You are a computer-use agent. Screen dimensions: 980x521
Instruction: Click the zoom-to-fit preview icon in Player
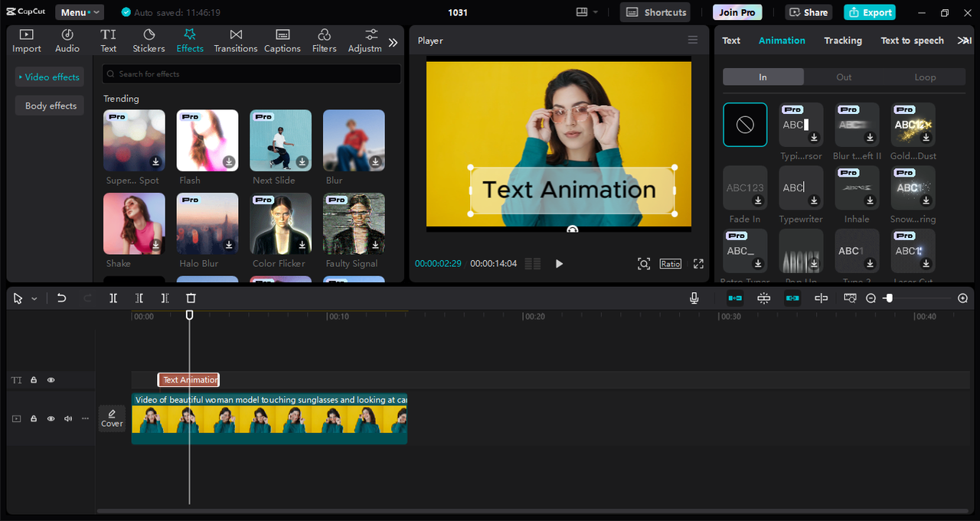click(644, 263)
